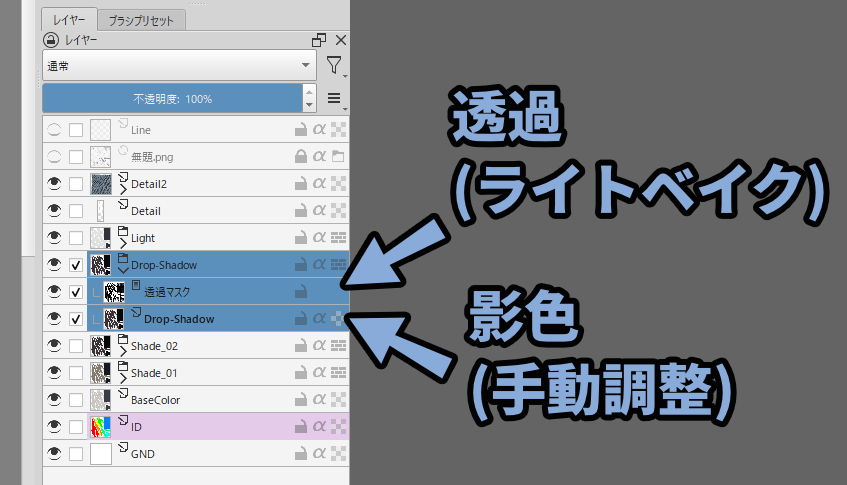Select the GND layer white thumbnail
The width and height of the screenshot is (847, 485).
[x=101, y=454]
